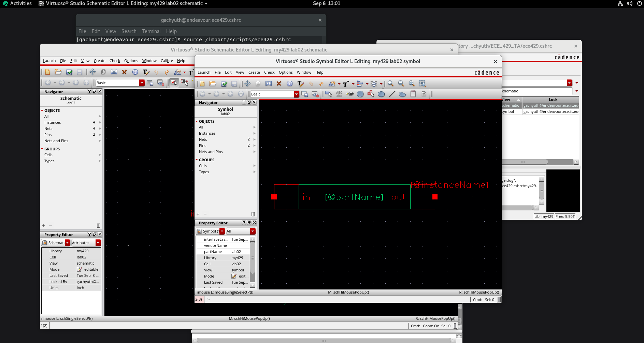Open Calibre menu in Schematic Editor
Screen dimensions: 644x343
pyautogui.click(x=167, y=61)
